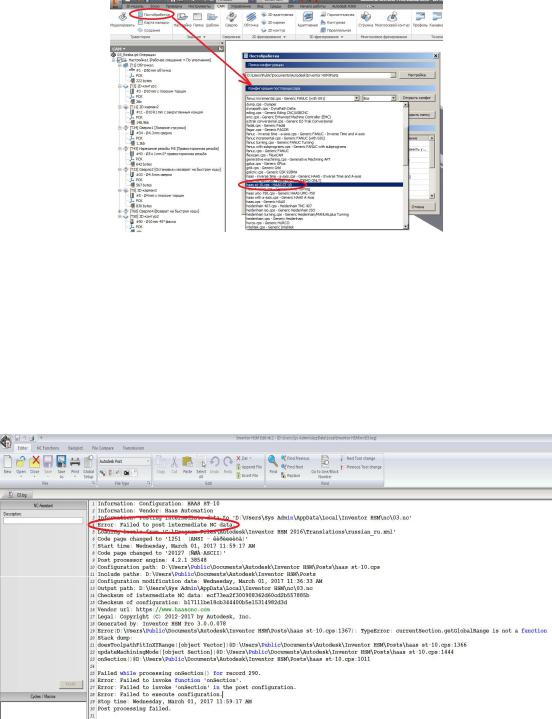The height and width of the screenshot is (719, 552).
Task: Open the post configuration combo box (fanuc incremental)
Action: [302, 98]
